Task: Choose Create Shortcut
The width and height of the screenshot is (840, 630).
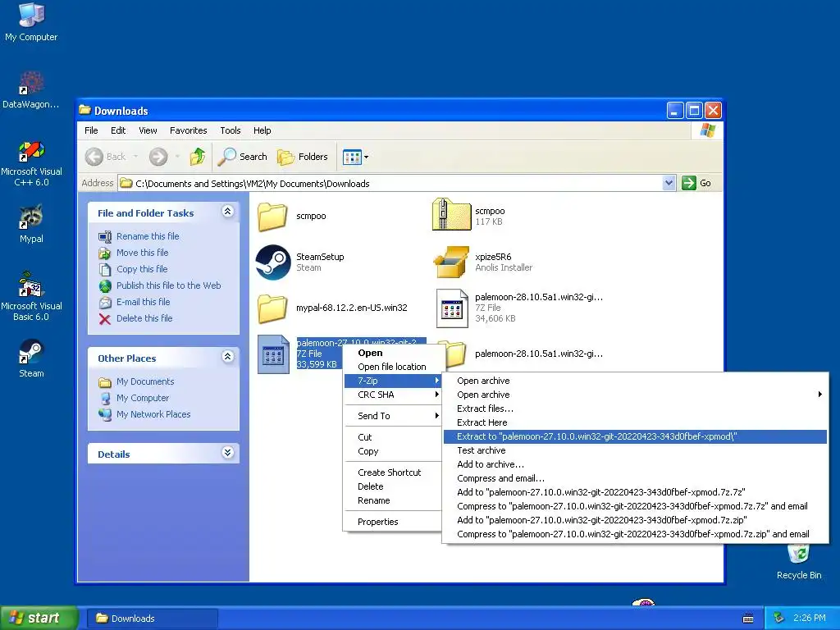Action: click(x=393, y=472)
